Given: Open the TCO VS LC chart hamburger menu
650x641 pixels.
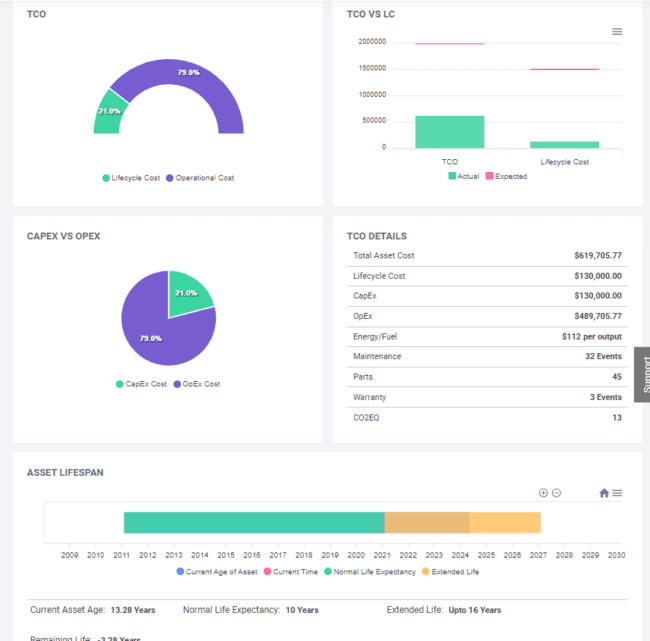Looking at the screenshot, I should click(x=617, y=32).
